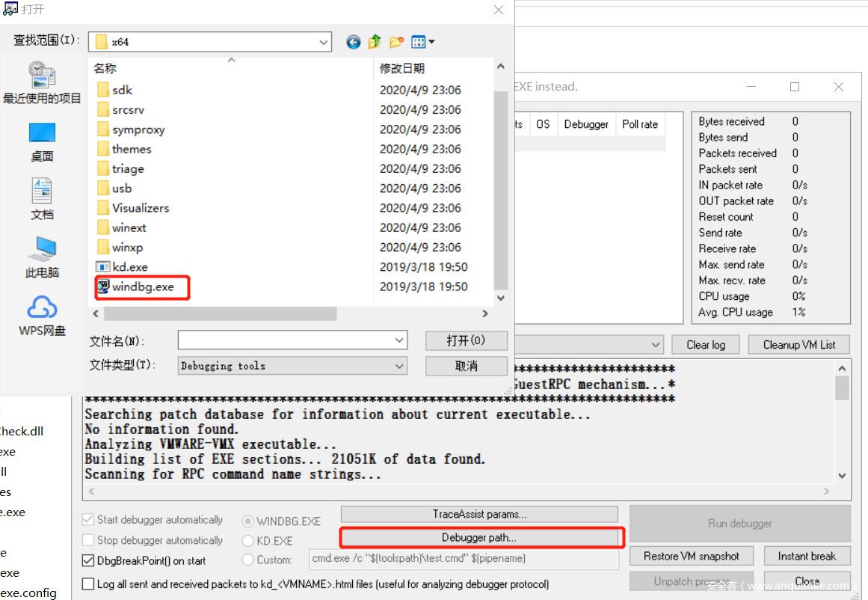This screenshot has height=600, width=868.
Task: Choose the WINDBG.EXE radio option
Action: click(x=247, y=521)
